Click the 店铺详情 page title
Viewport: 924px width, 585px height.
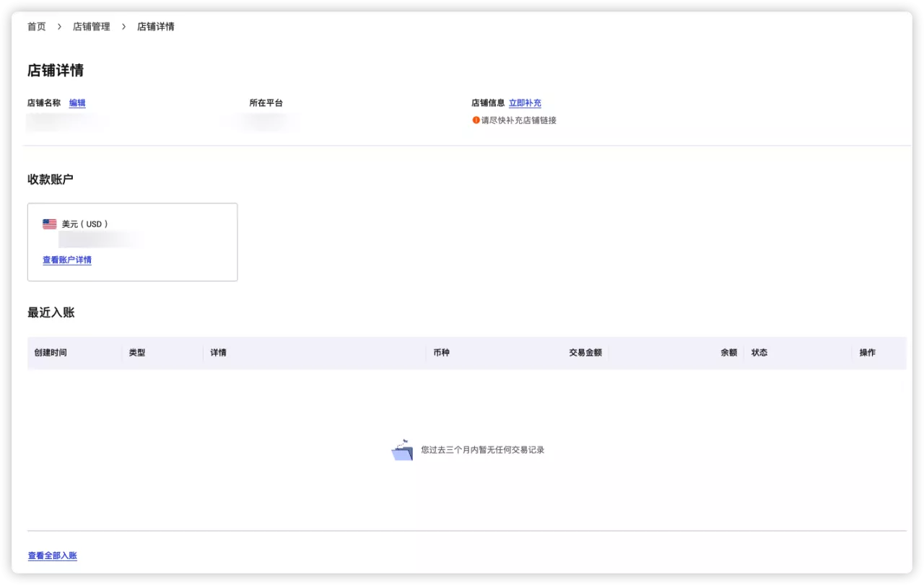coord(55,70)
